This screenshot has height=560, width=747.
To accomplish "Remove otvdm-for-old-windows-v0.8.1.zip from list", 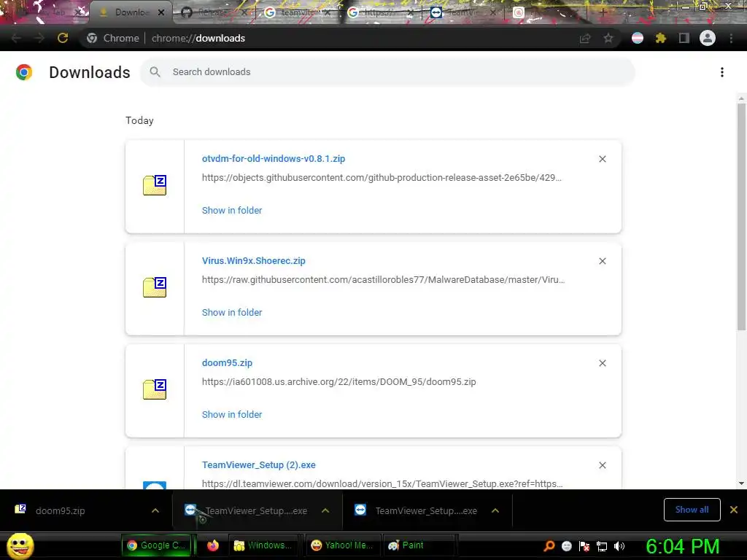I will 602,159.
